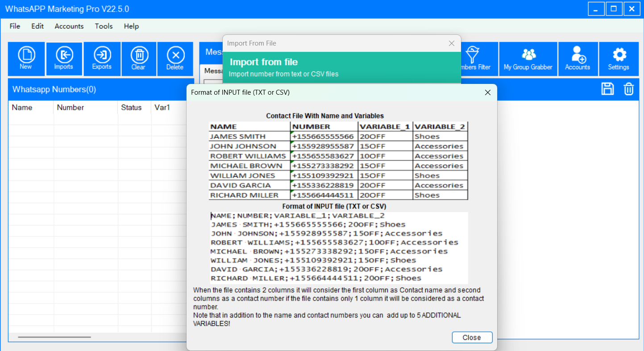
Task: Click the New toolbar icon
Action: pos(26,58)
